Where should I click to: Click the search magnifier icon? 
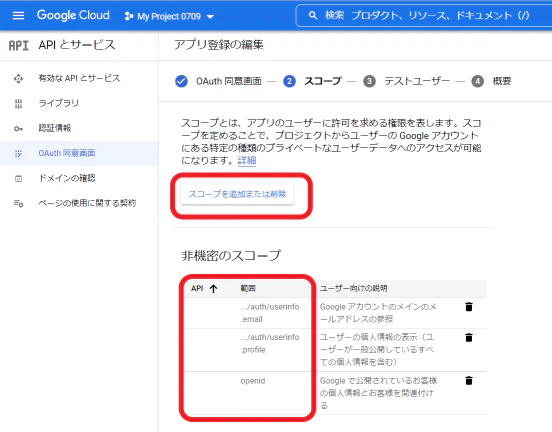tap(313, 15)
